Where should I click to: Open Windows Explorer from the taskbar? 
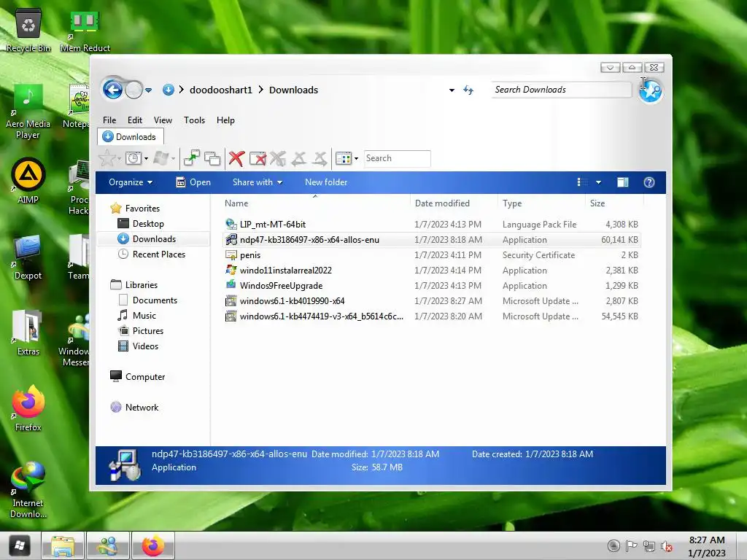63,545
